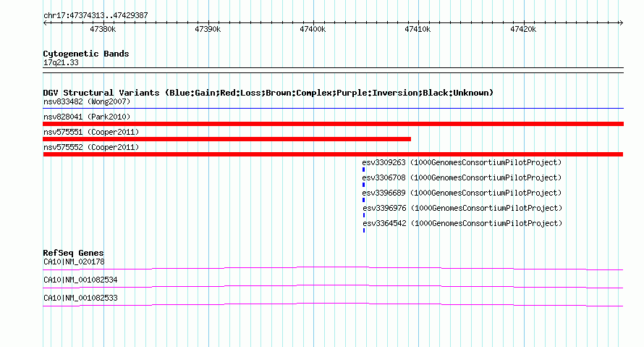Open the esv3364542 variant label
Viewport: 644px width, 347px height.
[x=462, y=223]
